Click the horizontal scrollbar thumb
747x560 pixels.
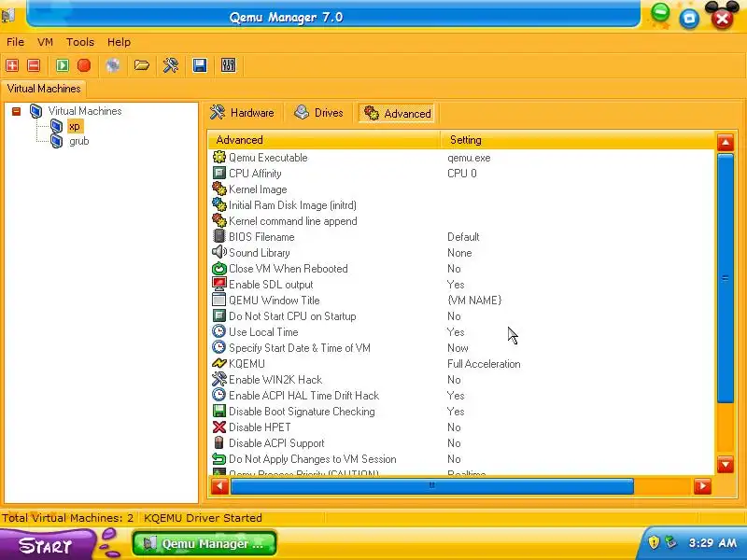tap(432, 486)
